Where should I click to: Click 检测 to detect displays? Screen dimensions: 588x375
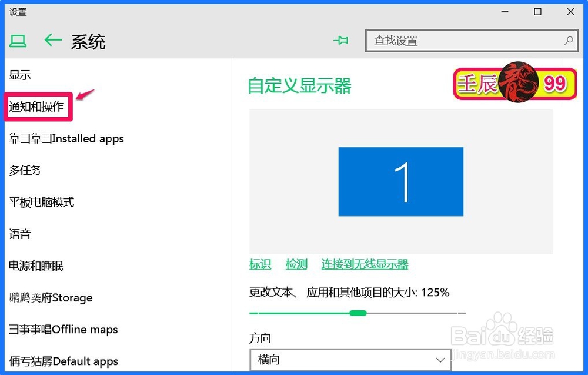coord(296,265)
